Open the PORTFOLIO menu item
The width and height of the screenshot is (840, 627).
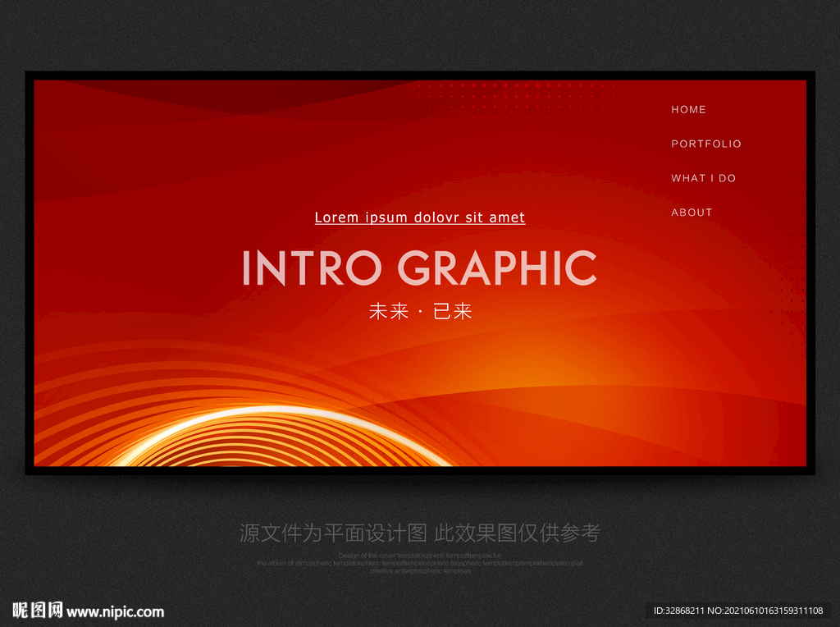coord(706,144)
